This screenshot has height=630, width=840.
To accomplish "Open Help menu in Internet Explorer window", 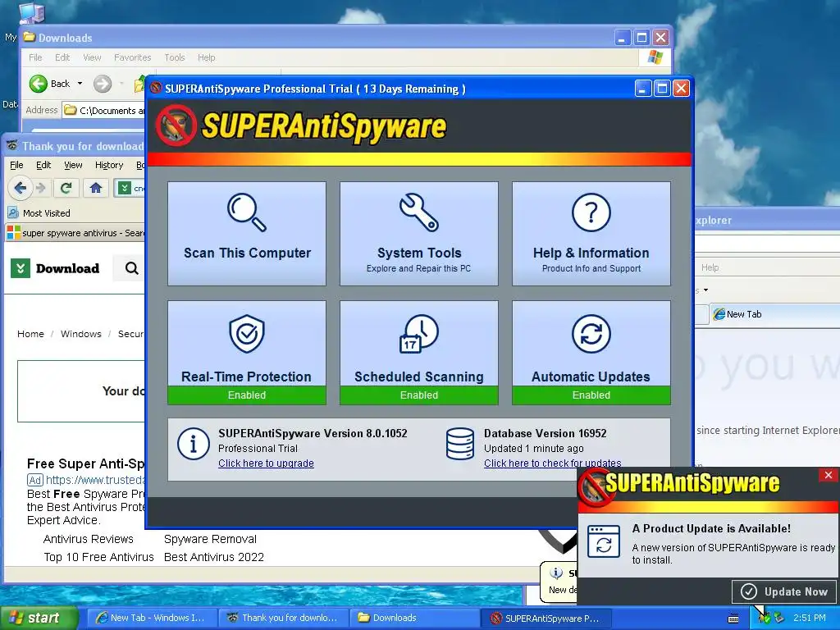I will [x=710, y=267].
